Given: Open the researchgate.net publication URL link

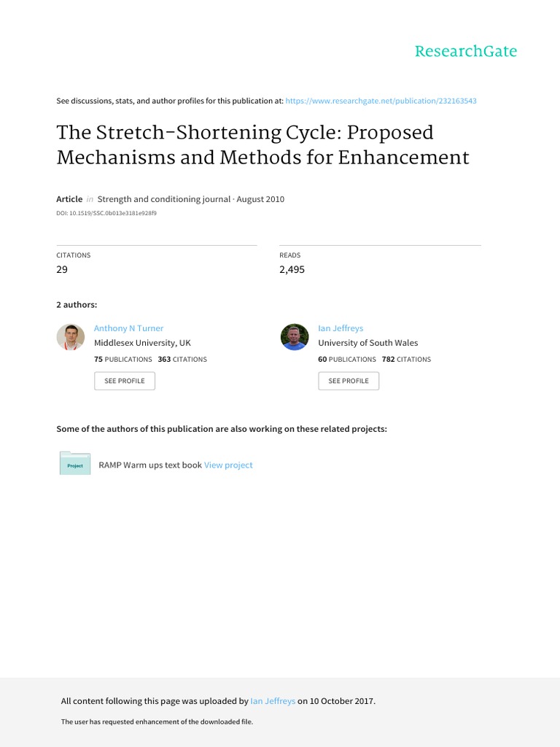Looking at the screenshot, I should click(x=381, y=101).
